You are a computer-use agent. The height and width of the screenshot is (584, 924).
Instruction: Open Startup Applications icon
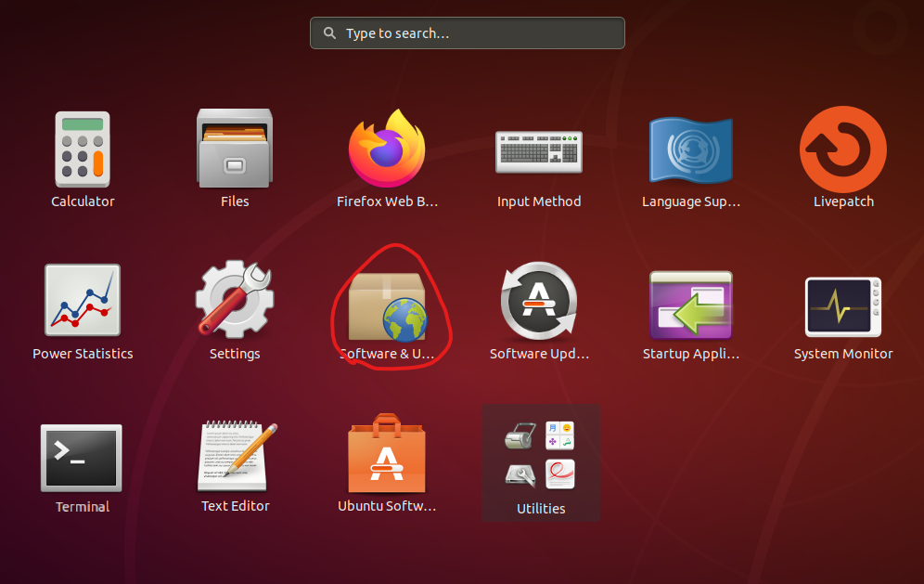690,305
